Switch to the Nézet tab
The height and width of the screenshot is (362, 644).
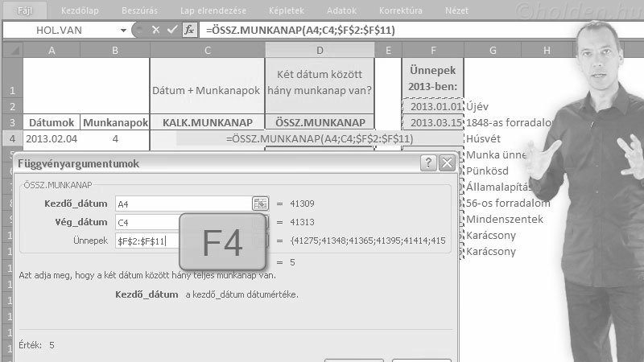(456, 10)
